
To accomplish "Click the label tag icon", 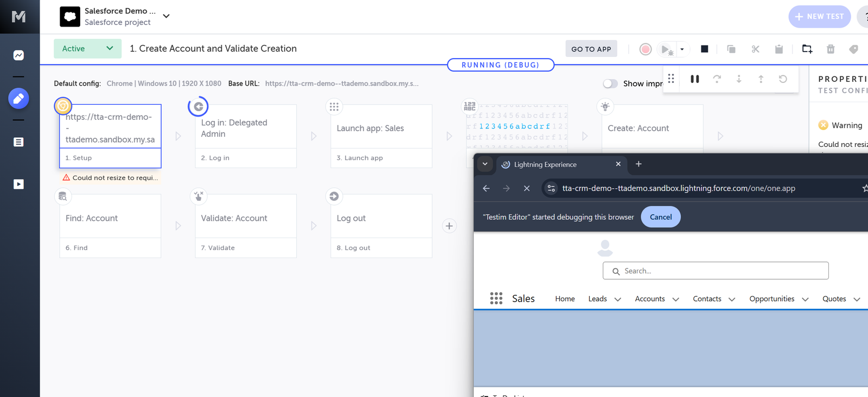I will click(x=853, y=49).
